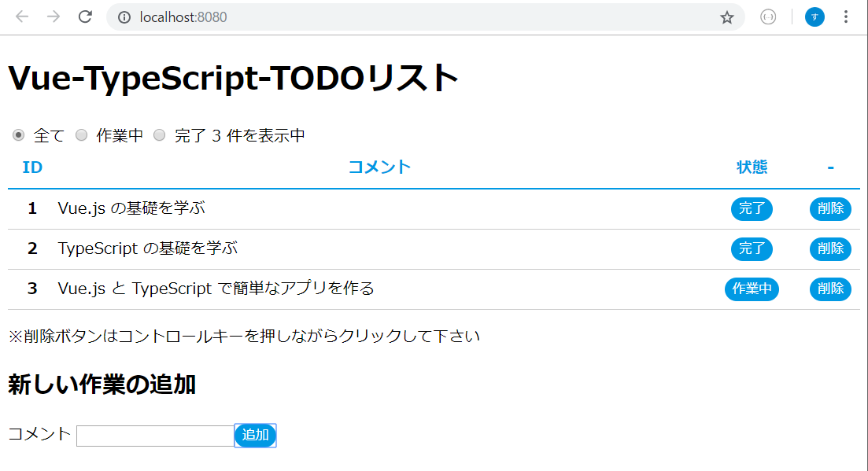Click the 3 件を表示中 count text
The image size is (868, 471).
point(259,135)
